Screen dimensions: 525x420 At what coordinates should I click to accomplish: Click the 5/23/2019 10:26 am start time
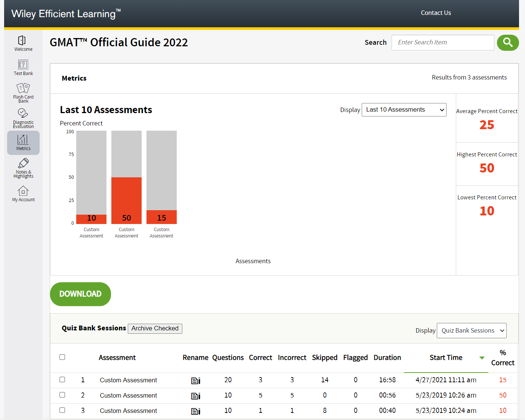coord(446,395)
